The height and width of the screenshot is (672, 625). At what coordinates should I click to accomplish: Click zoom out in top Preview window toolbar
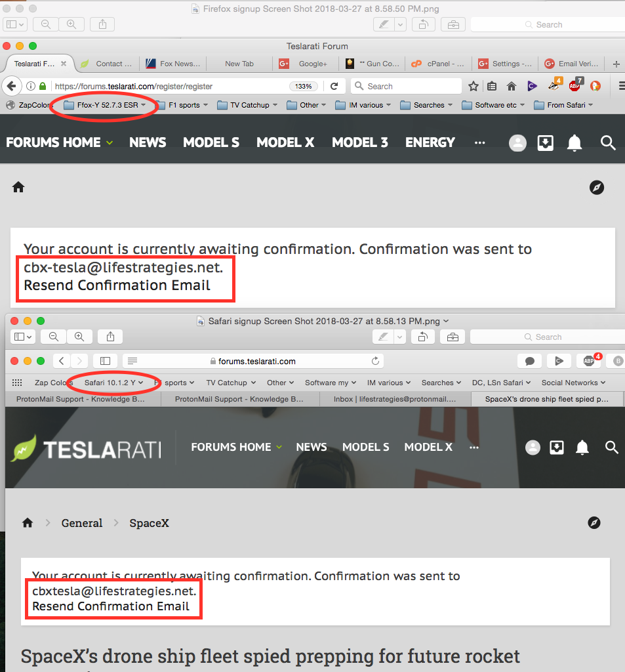tap(45, 24)
